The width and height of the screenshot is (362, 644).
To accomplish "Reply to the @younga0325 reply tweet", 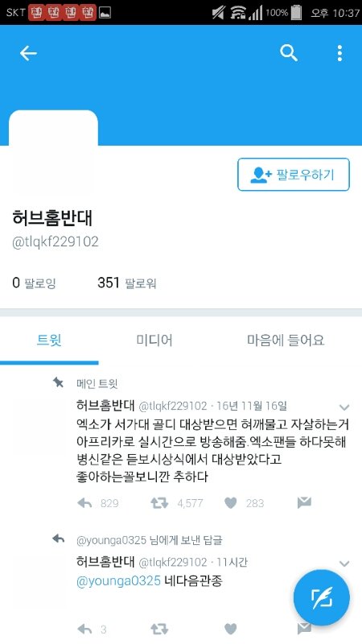I will (85, 629).
